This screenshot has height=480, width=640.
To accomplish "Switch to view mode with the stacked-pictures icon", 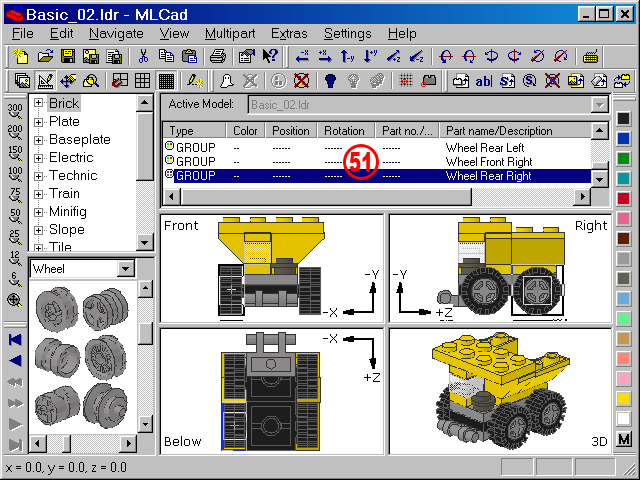I will tap(22, 80).
